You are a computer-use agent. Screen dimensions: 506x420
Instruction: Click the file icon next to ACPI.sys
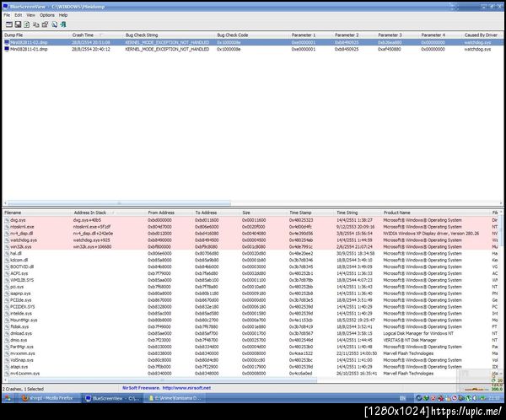(7, 273)
